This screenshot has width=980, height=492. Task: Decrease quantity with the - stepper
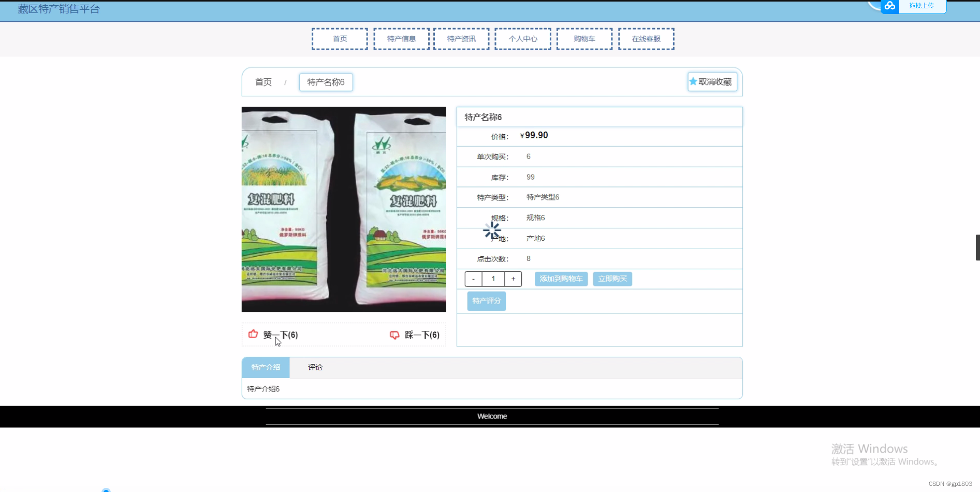point(473,279)
